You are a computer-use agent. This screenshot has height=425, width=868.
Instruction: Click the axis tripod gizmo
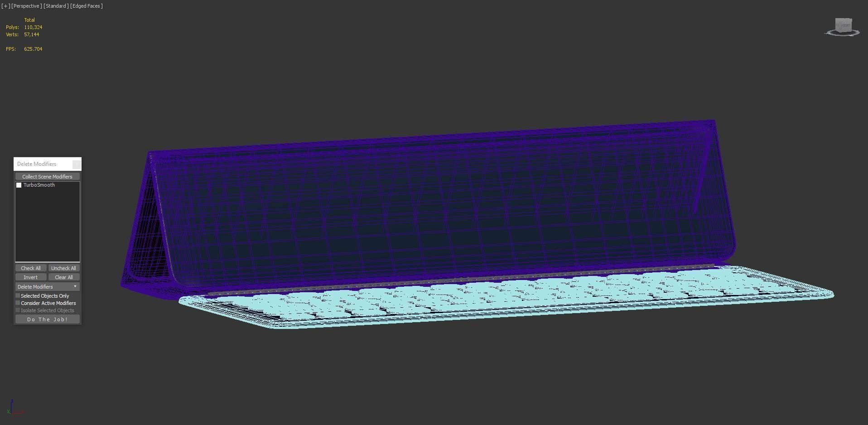pos(14,407)
